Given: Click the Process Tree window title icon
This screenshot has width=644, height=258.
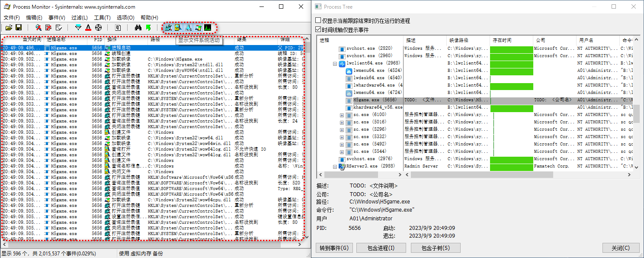Looking at the screenshot, I should [x=318, y=7].
